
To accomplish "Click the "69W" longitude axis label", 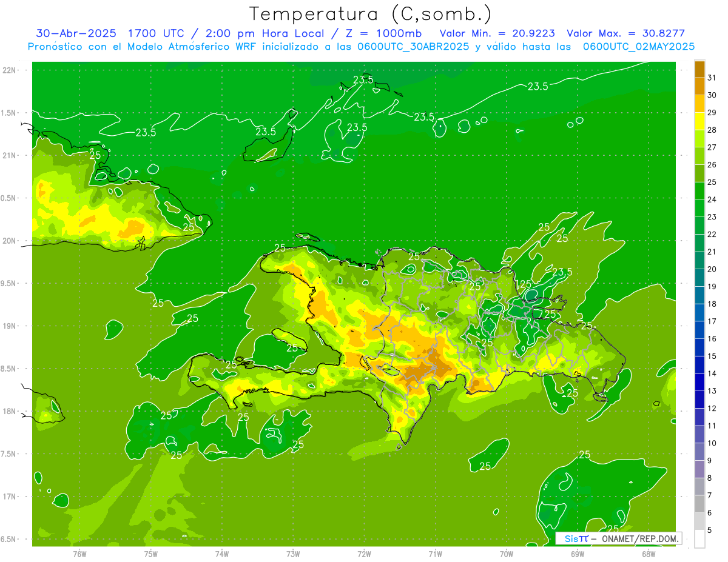I will coord(578,554).
